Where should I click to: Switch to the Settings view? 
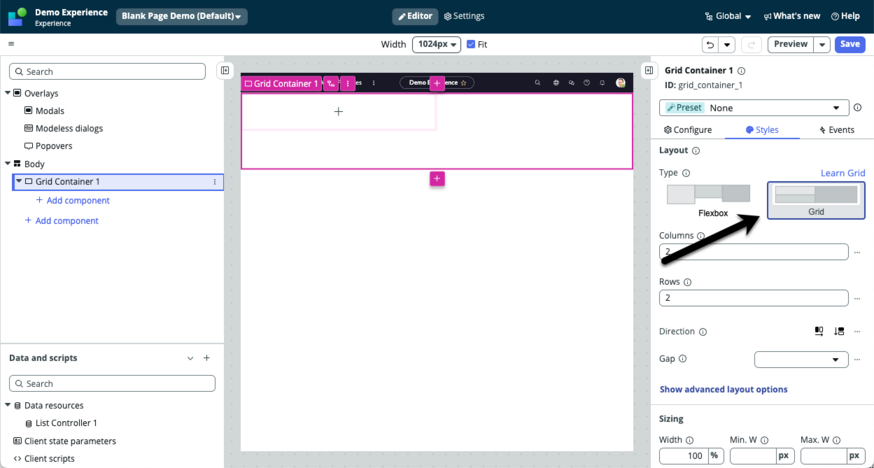pos(464,17)
